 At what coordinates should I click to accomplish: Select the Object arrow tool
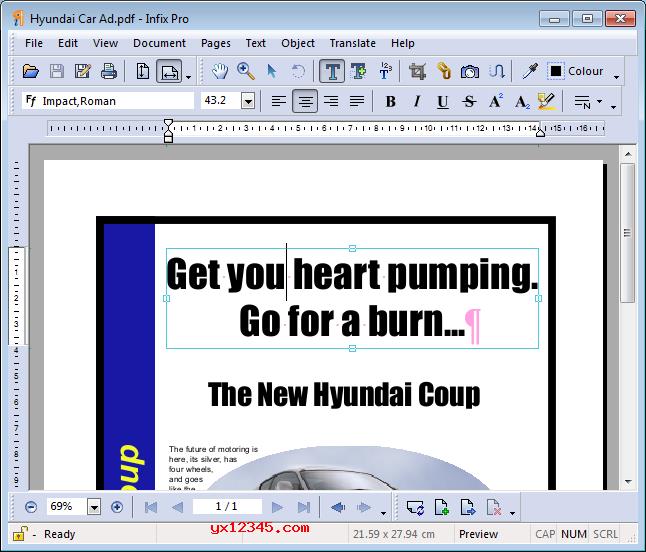coord(272,71)
